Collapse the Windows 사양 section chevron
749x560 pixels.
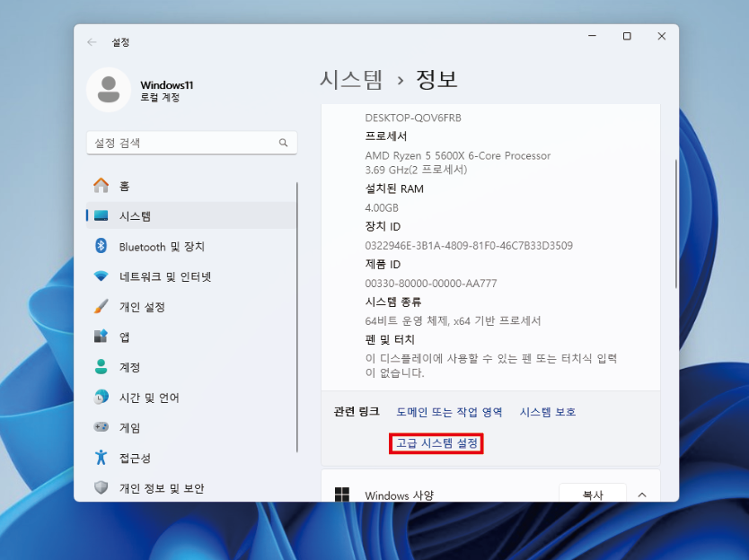[642, 495]
